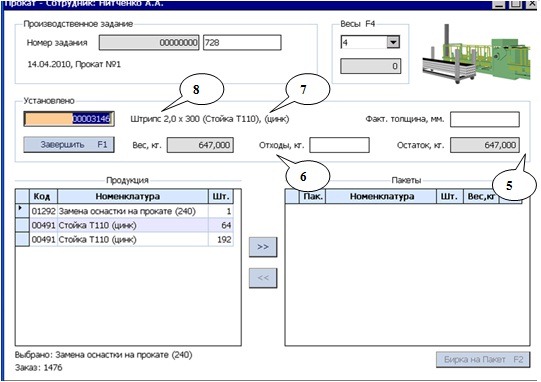
Task: Click the date text 14.04.2010, Прокат №1
Action: pos(74,64)
